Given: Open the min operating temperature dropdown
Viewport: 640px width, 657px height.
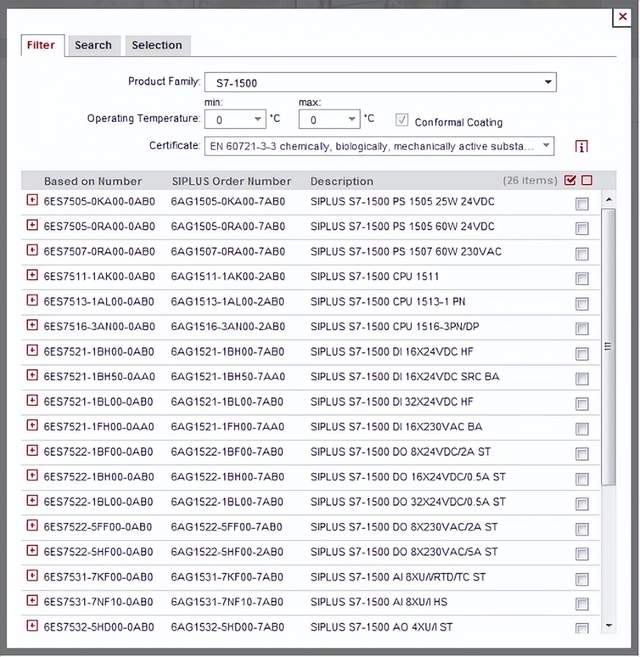Looking at the screenshot, I should click(x=235, y=120).
